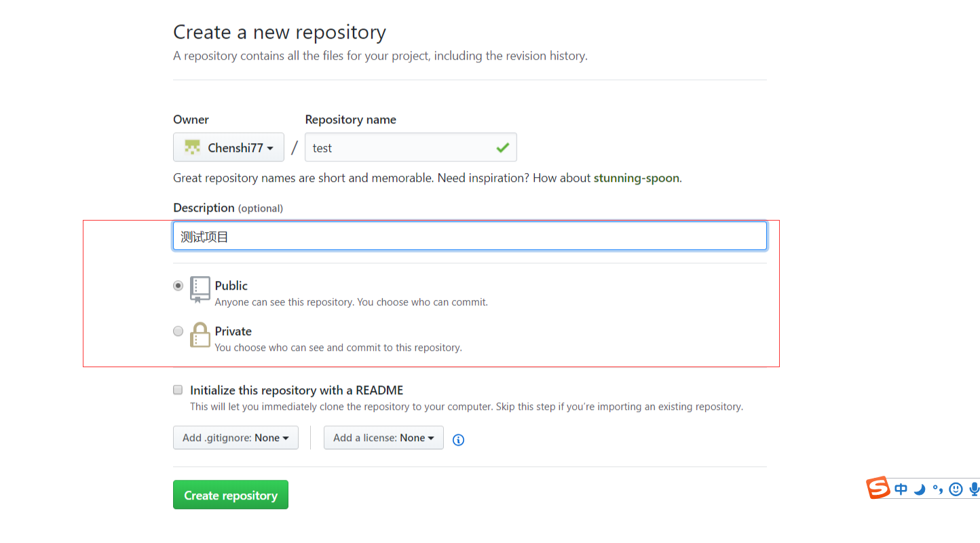Click the blue license info icon
Screen dimensions: 980x543
click(x=458, y=440)
